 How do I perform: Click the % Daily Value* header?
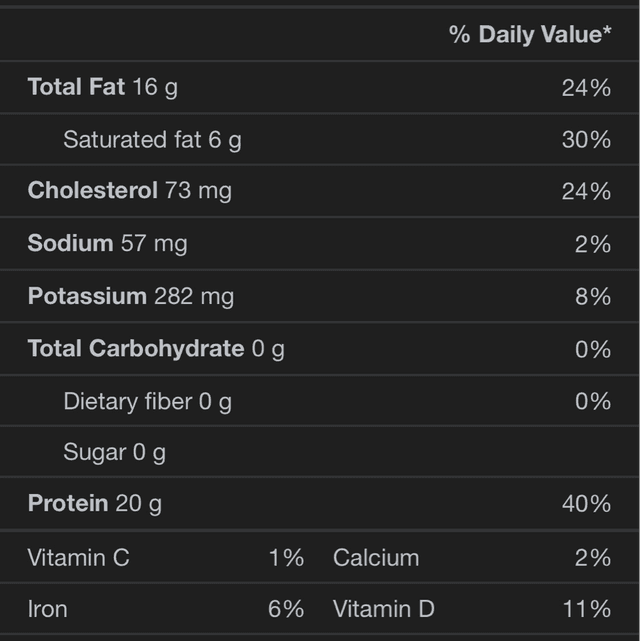click(x=530, y=35)
